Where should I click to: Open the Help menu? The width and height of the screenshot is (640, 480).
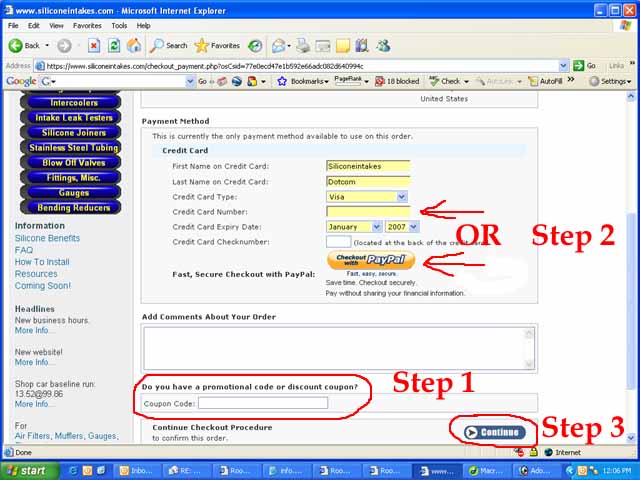point(143,26)
